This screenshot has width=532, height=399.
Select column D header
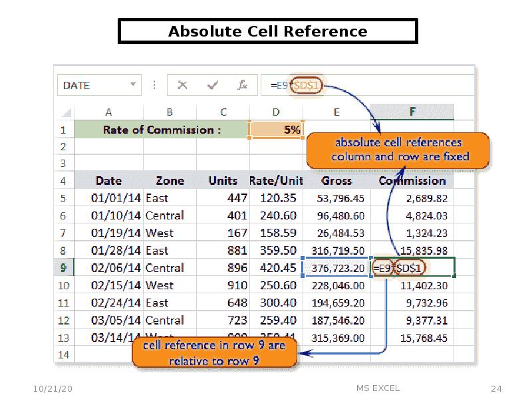[x=276, y=112]
